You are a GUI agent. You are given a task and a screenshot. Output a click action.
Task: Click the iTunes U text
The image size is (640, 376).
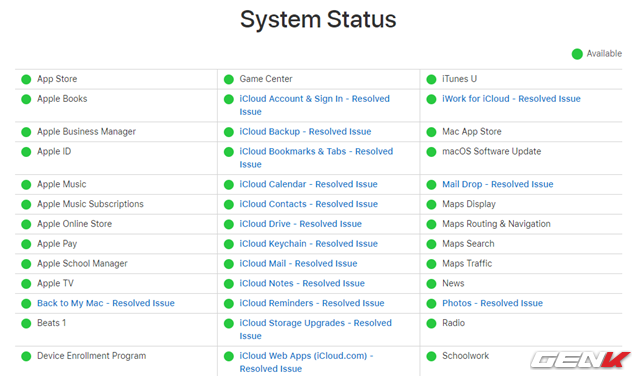(459, 79)
